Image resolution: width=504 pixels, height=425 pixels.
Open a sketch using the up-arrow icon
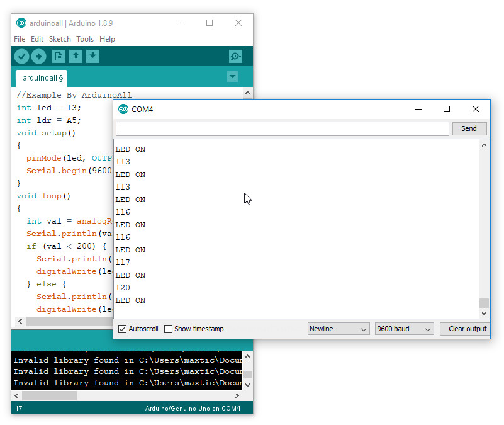click(76, 57)
